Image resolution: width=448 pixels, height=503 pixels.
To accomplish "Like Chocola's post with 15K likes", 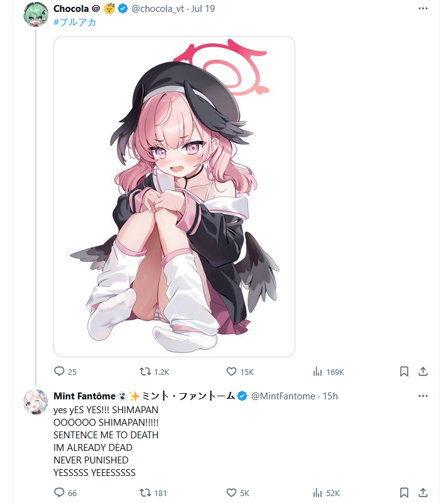I will point(231,372).
